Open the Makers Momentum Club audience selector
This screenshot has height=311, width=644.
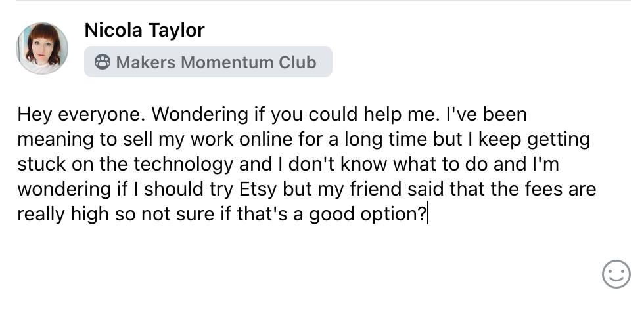[x=208, y=62]
